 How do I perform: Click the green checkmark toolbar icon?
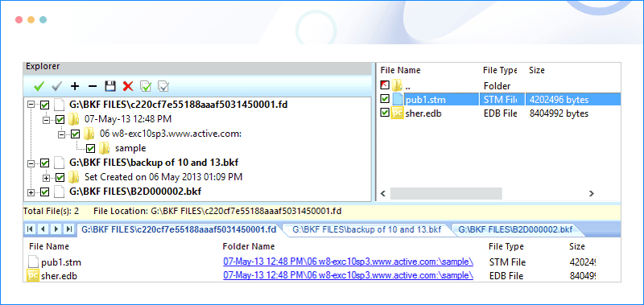coord(39,86)
